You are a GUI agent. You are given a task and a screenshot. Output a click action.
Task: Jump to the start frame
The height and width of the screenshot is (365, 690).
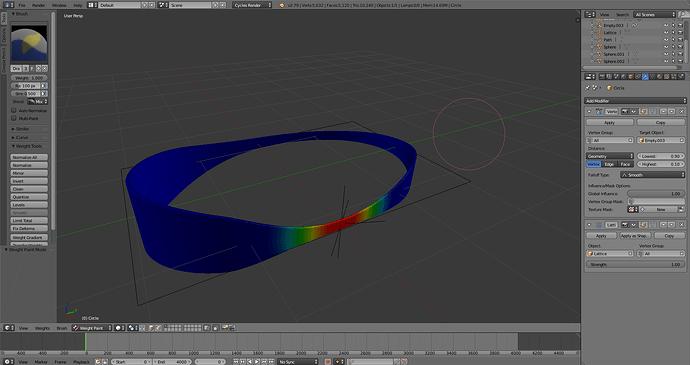pos(236,362)
